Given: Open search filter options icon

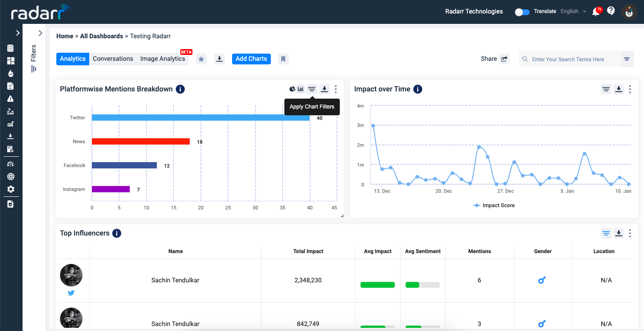Looking at the screenshot, I should tap(627, 59).
